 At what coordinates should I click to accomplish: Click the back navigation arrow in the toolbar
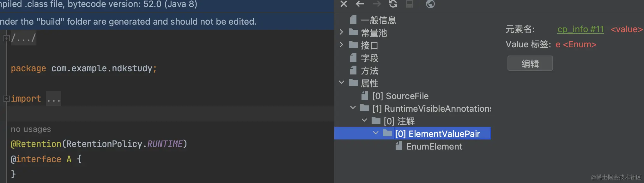click(x=360, y=4)
